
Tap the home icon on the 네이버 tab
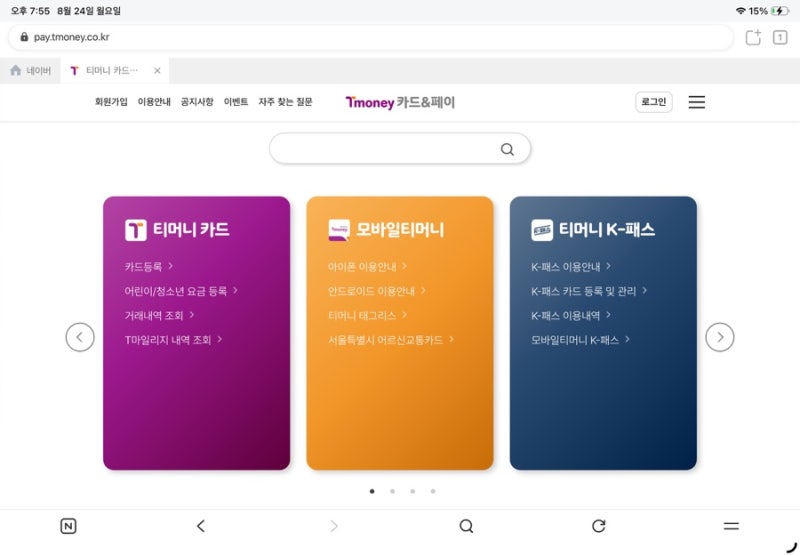click(x=16, y=70)
